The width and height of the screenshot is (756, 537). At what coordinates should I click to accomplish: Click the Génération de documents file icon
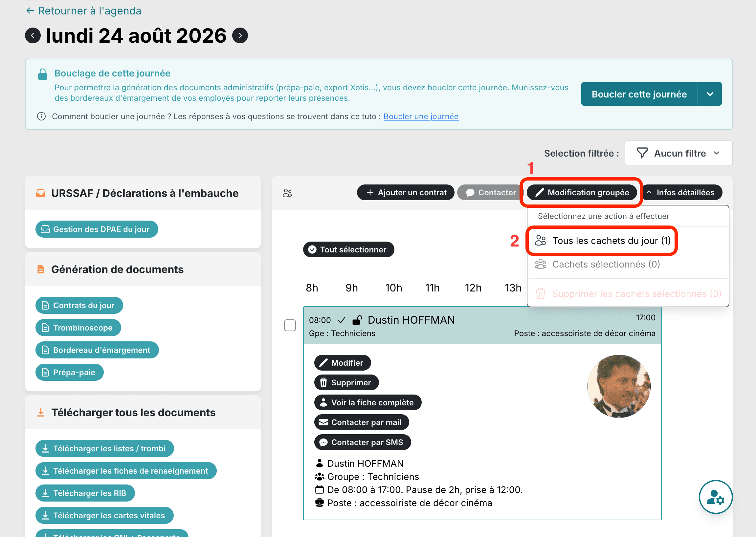41,269
